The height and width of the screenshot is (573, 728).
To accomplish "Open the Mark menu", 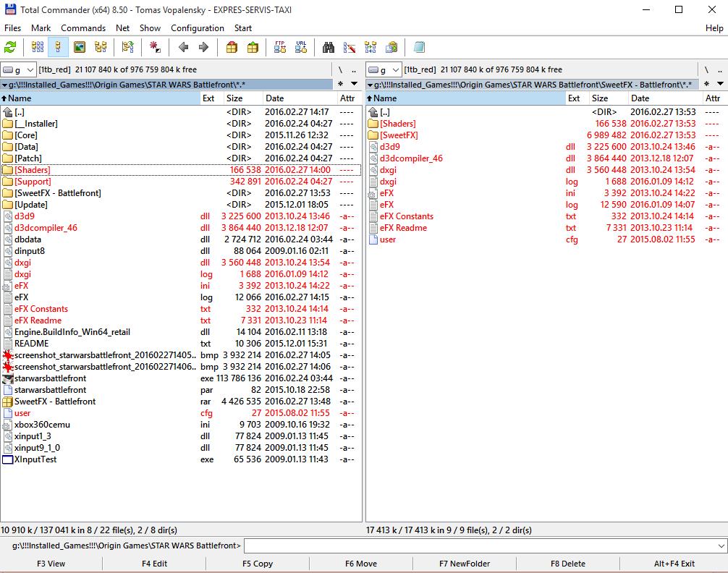I will point(41,28).
